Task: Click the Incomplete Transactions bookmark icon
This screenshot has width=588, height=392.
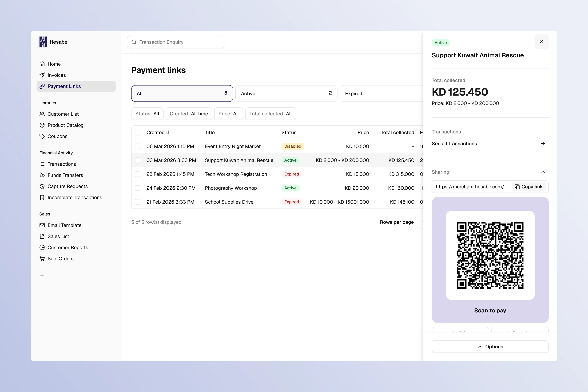Action: pyautogui.click(x=42, y=198)
